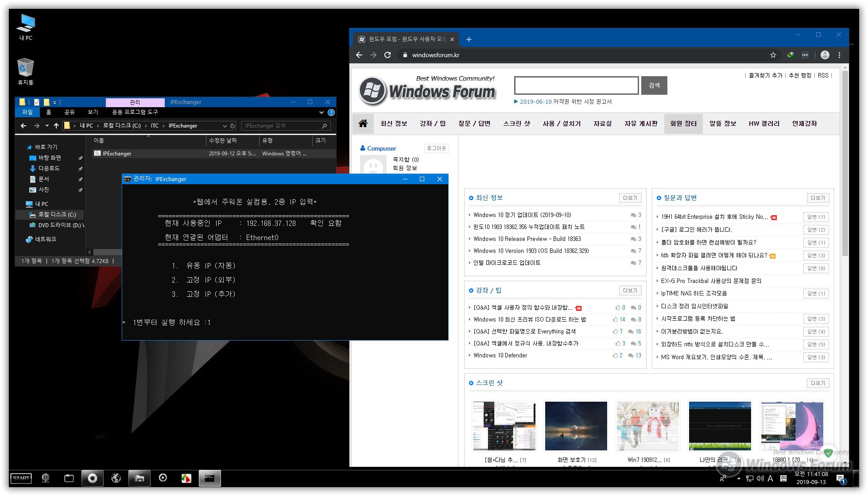Select 강좌 / 팁 in forum navigation

(x=433, y=124)
